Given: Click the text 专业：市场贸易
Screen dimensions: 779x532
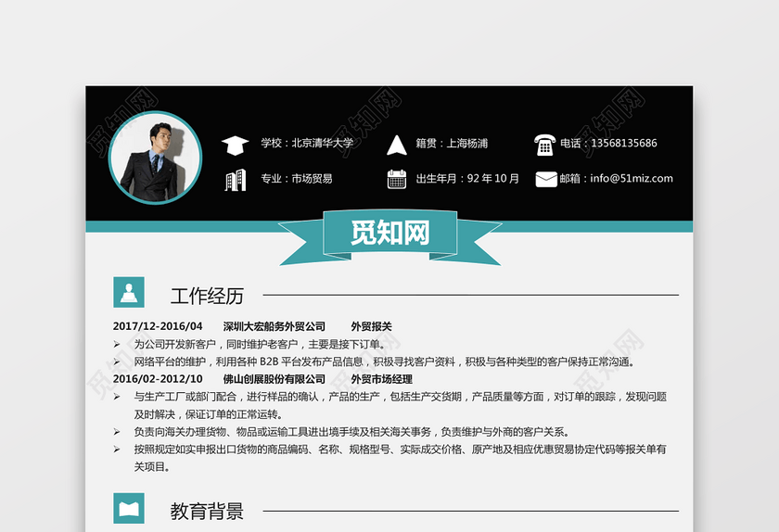Looking at the screenshot, I should click(x=297, y=178).
